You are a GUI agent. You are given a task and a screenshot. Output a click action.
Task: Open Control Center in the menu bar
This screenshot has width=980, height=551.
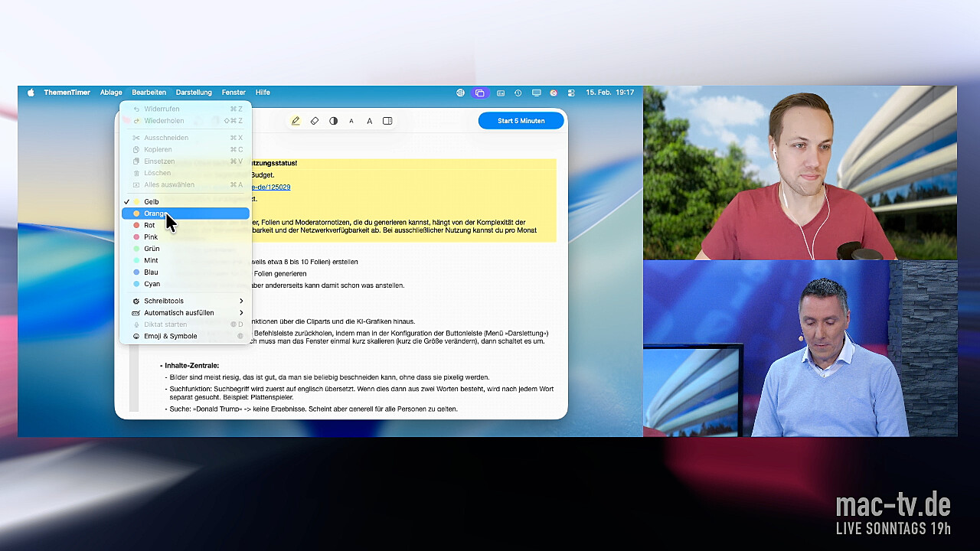tap(570, 93)
